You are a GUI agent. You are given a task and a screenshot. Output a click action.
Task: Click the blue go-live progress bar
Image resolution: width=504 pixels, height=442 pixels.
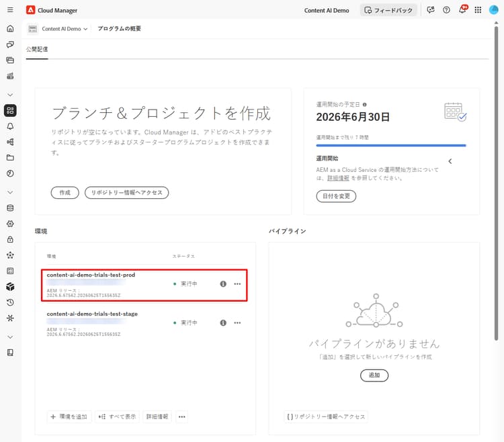pyautogui.click(x=391, y=146)
